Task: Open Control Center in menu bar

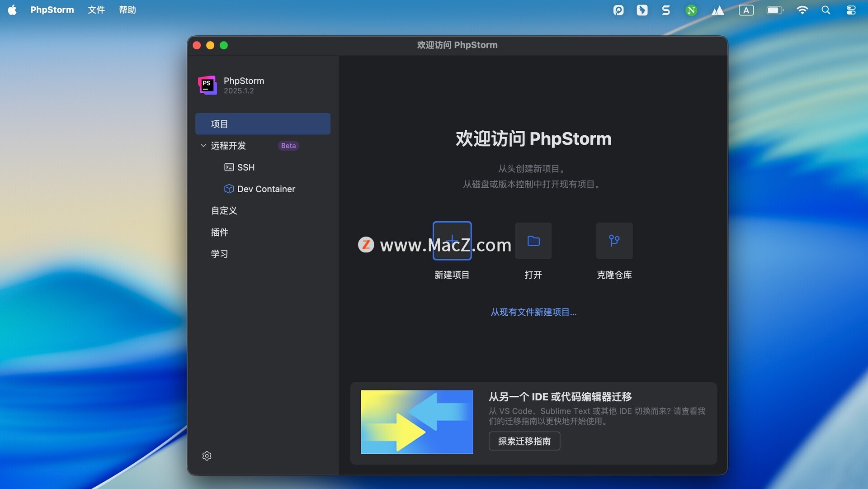Action: click(x=851, y=10)
